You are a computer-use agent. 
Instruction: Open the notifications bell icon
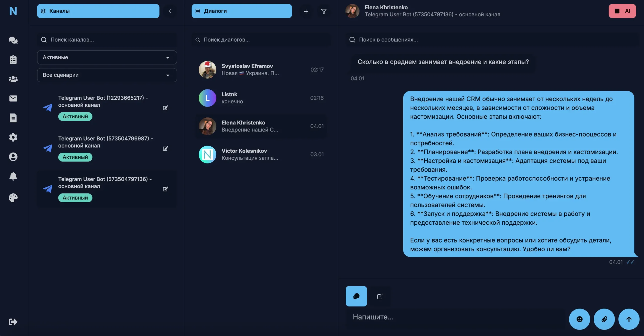point(13,176)
